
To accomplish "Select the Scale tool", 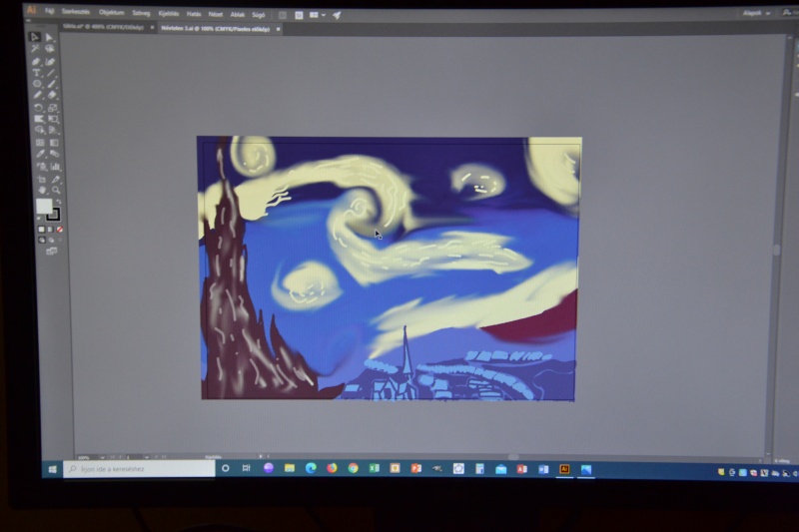I will point(53,108).
